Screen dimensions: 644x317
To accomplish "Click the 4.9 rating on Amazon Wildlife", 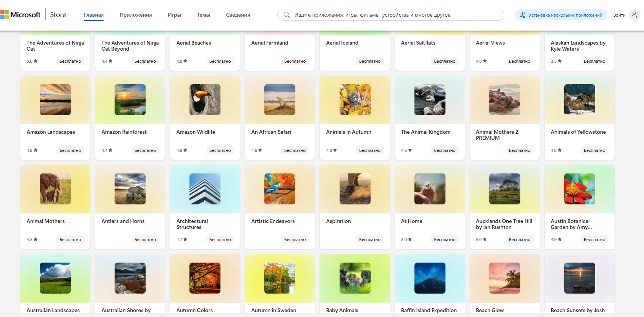I will 182,150.
